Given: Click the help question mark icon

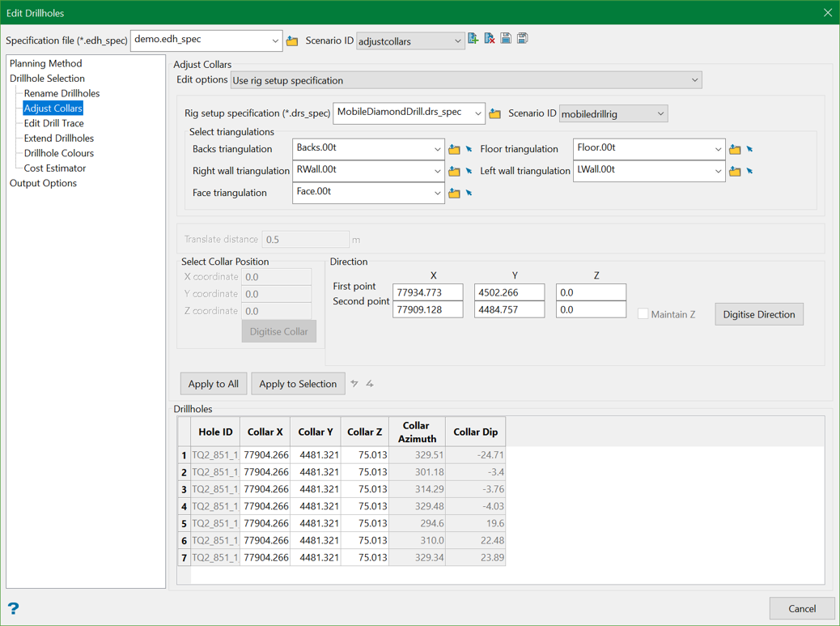Looking at the screenshot, I should (x=14, y=608).
